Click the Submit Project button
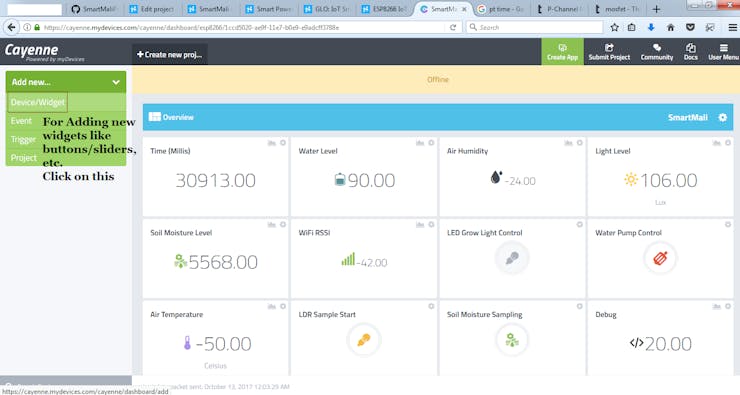 click(609, 51)
